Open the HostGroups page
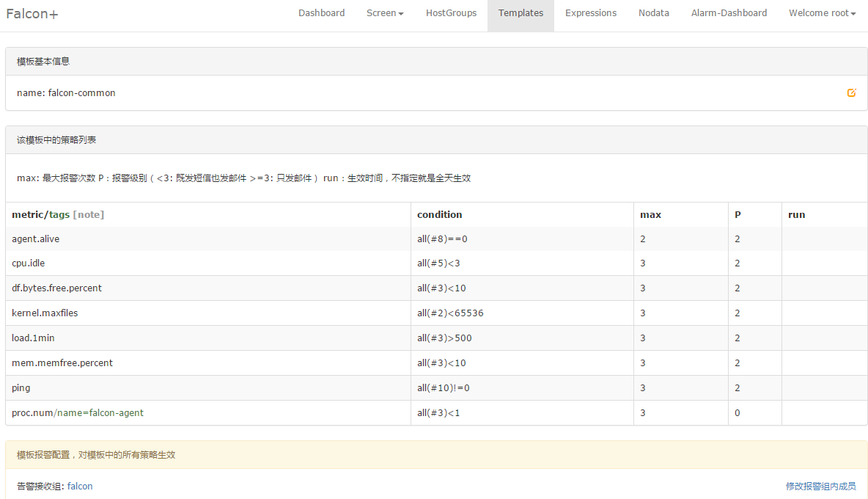 (451, 13)
